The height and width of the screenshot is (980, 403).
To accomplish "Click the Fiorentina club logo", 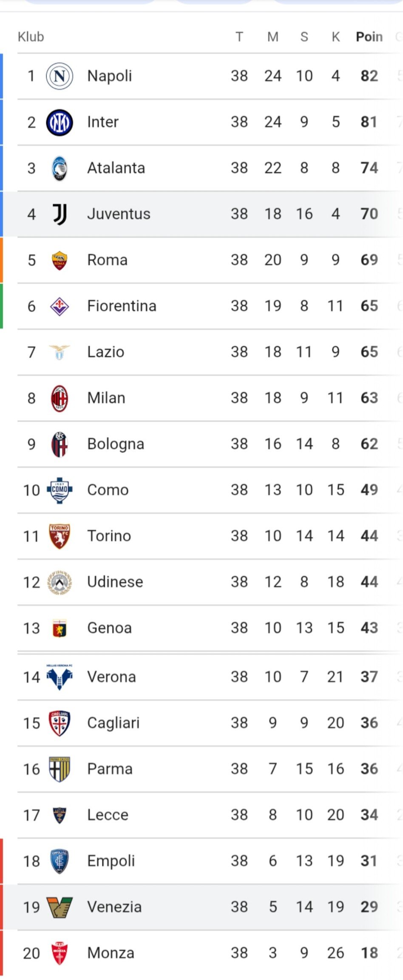I will pos(60,306).
